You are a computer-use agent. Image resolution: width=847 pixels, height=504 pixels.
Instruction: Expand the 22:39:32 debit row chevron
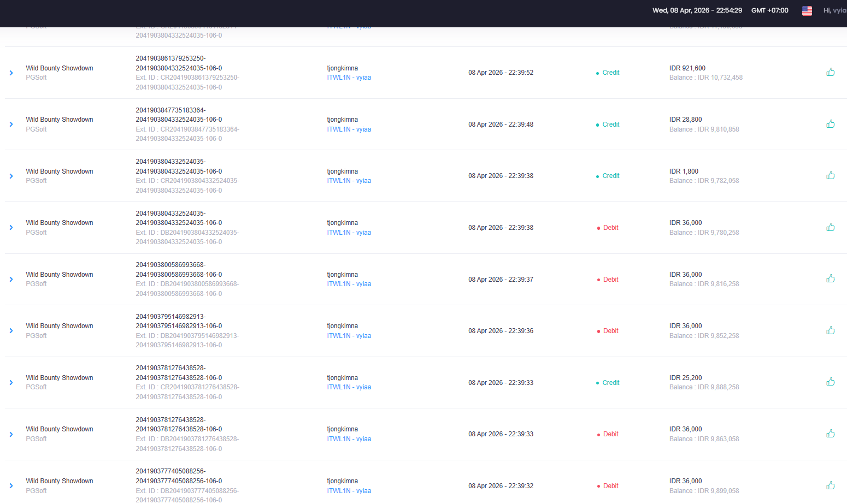tap(11, 486)
